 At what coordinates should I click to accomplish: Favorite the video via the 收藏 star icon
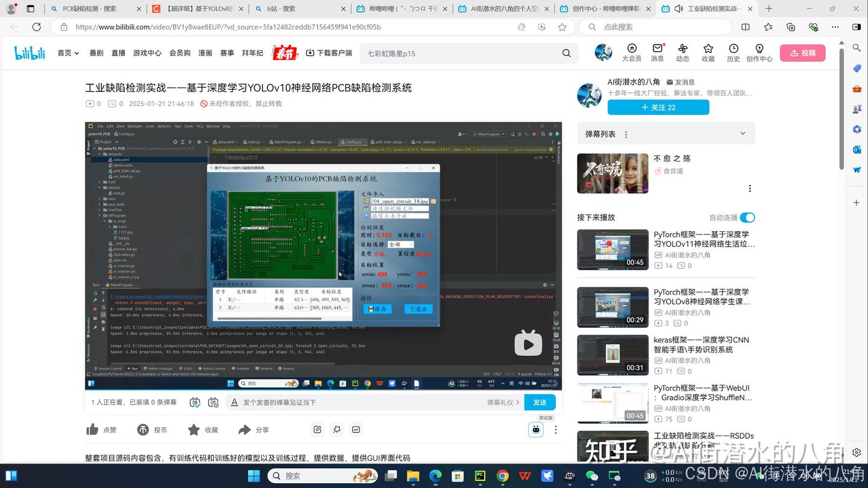click(194, 429)
